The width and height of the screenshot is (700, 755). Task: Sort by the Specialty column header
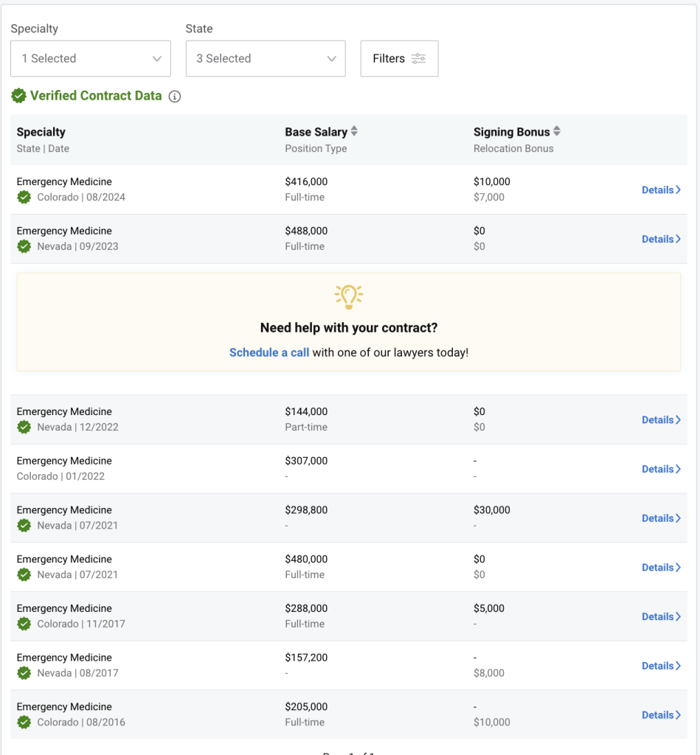point(41,132)
